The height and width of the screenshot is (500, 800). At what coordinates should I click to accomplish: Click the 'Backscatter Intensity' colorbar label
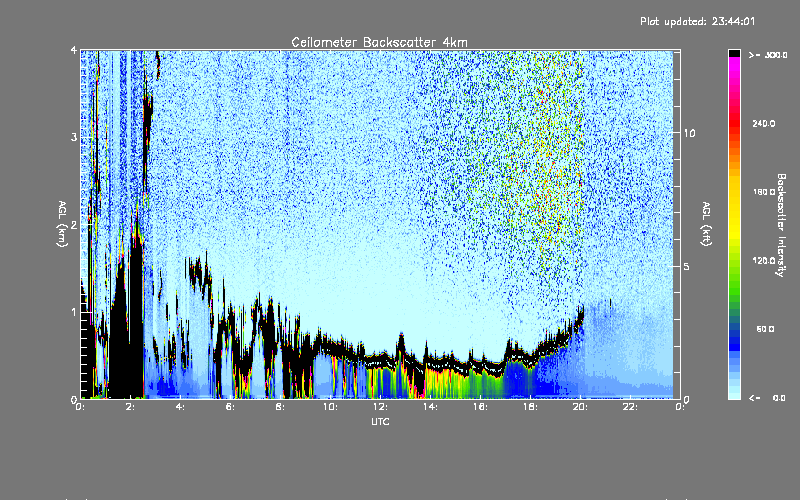[x=781, y=225]
